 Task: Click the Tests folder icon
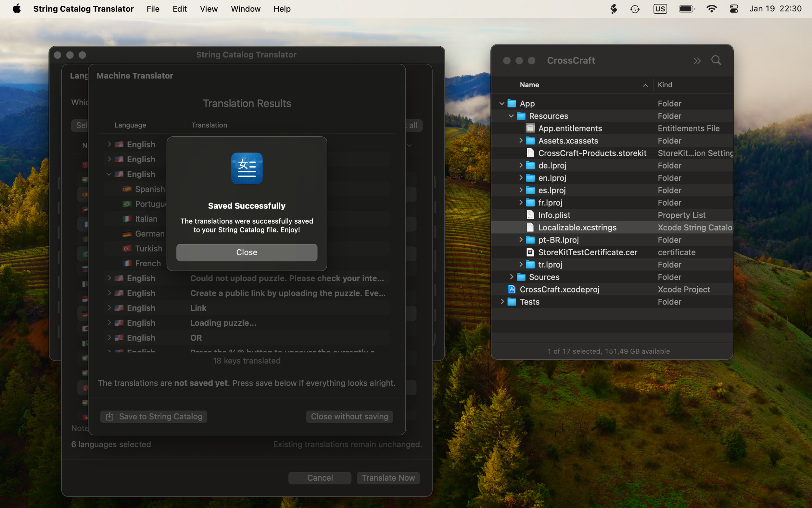coord(512,302)
